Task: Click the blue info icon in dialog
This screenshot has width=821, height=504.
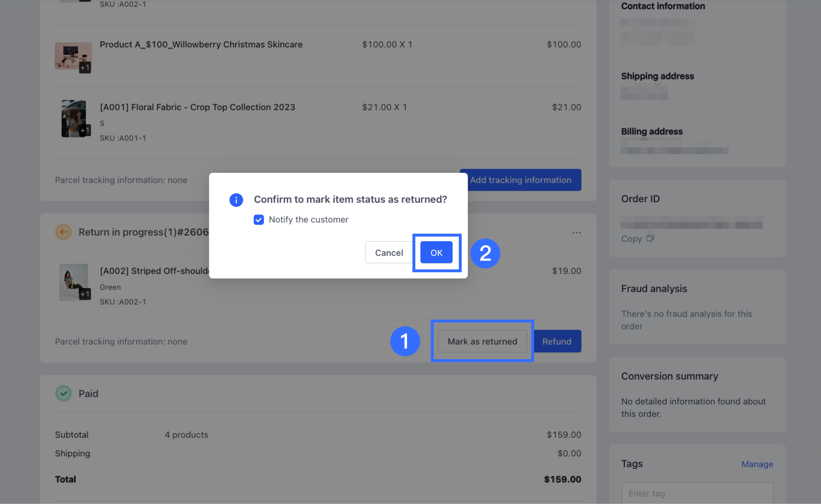Action: point(236,200)
